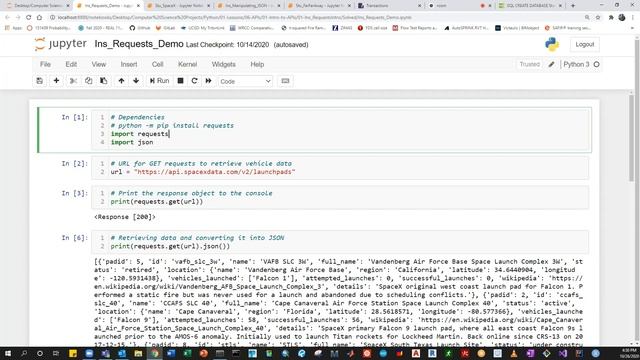The width and height of the screenshot is (640, 360).
Task: Move selected cell down
Action: 136,81
